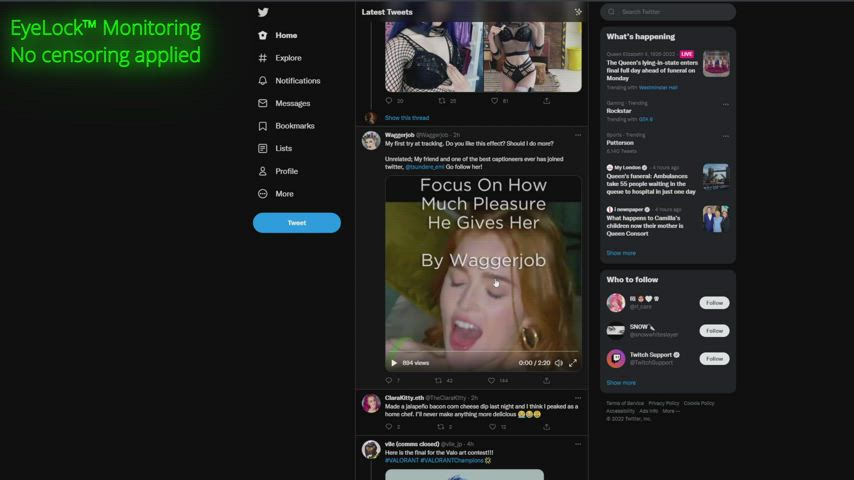The height and width of the screenshot is (480, 854).
Task: Open Ads info footer link
Action: coord(648,411)
